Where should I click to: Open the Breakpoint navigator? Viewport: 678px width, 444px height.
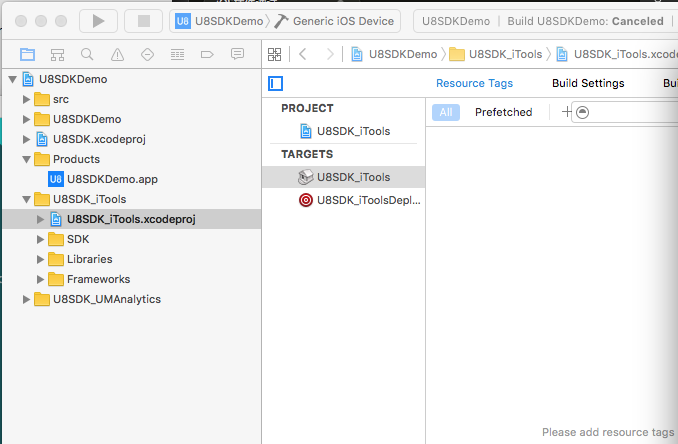click(207, 54)
